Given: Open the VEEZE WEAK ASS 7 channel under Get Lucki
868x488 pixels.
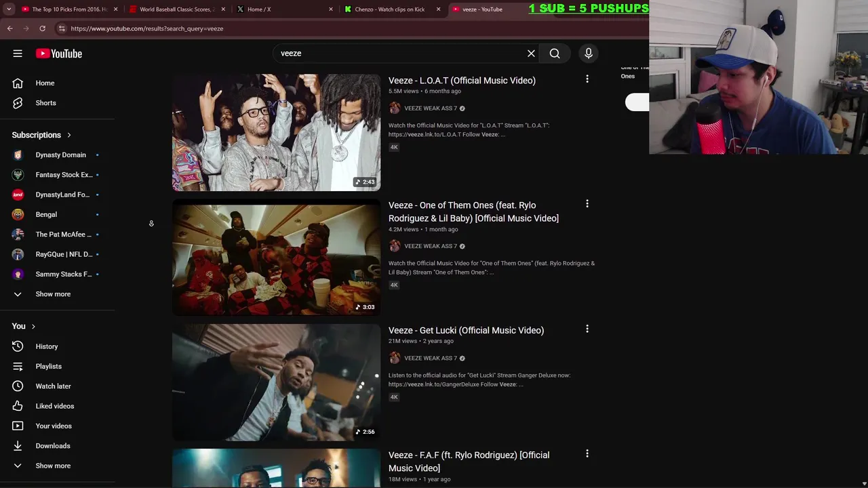Looking at the screenshot, I should (431, 359).
